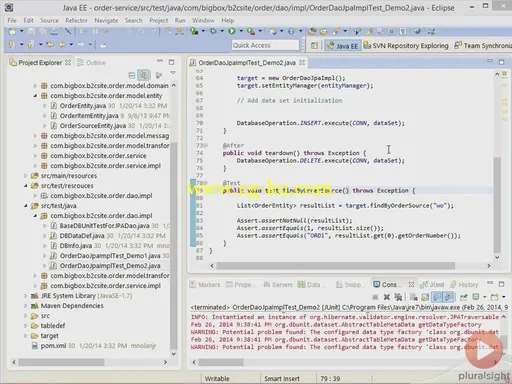512x384 pixels.
Task: Expand Maven Dependencies node
Action: pos(25,306)
